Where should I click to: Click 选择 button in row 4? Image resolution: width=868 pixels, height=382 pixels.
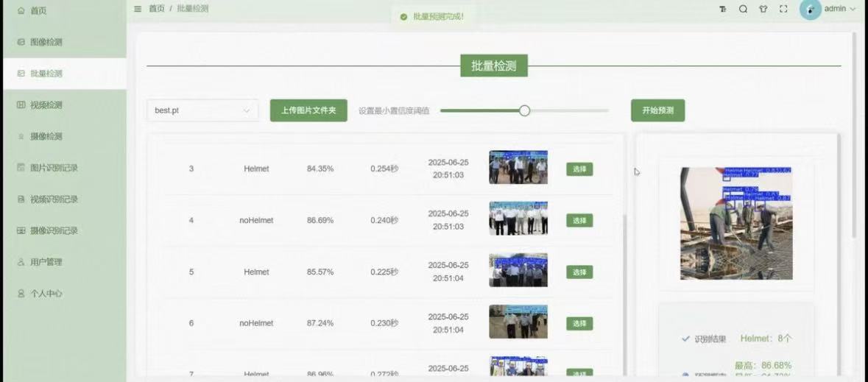point(579,220)
